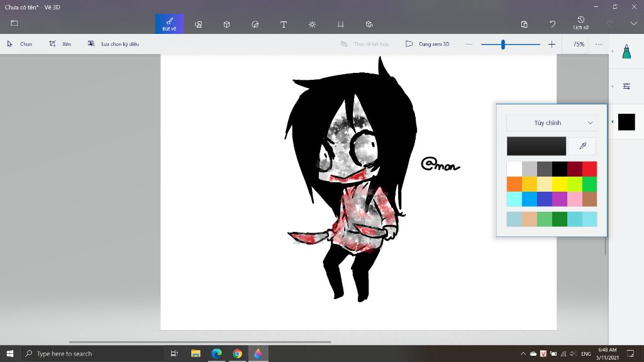Pick the pink swatch
The image size is (644, 362).
point(575,199)
